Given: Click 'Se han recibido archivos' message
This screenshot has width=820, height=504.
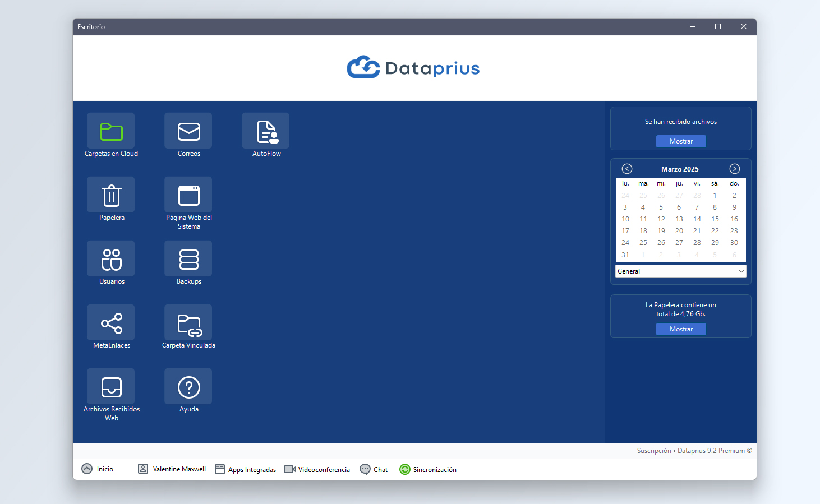Looking at the screenshot, I should pyautogui.click(x=681, y=122).
